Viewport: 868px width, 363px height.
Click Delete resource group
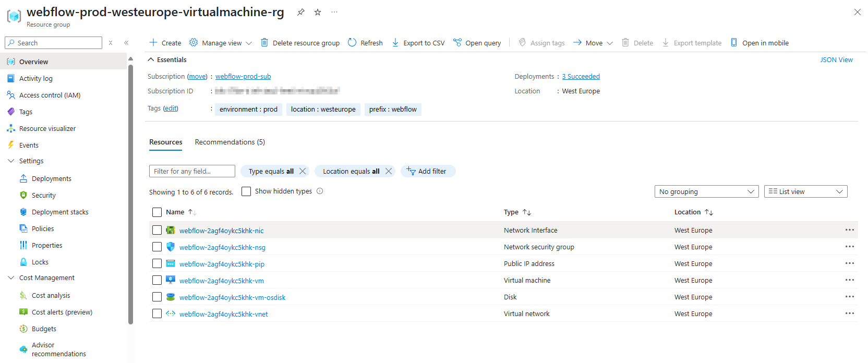pyautogui.click(x=300, y=43)
